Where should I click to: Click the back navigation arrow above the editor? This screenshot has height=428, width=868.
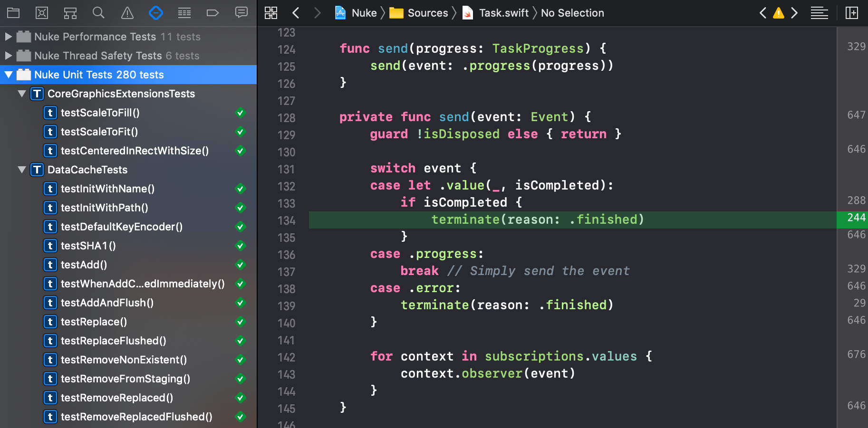296,13
